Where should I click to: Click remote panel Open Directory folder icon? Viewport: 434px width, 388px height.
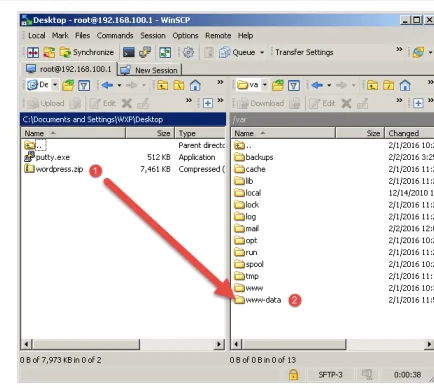278,85
